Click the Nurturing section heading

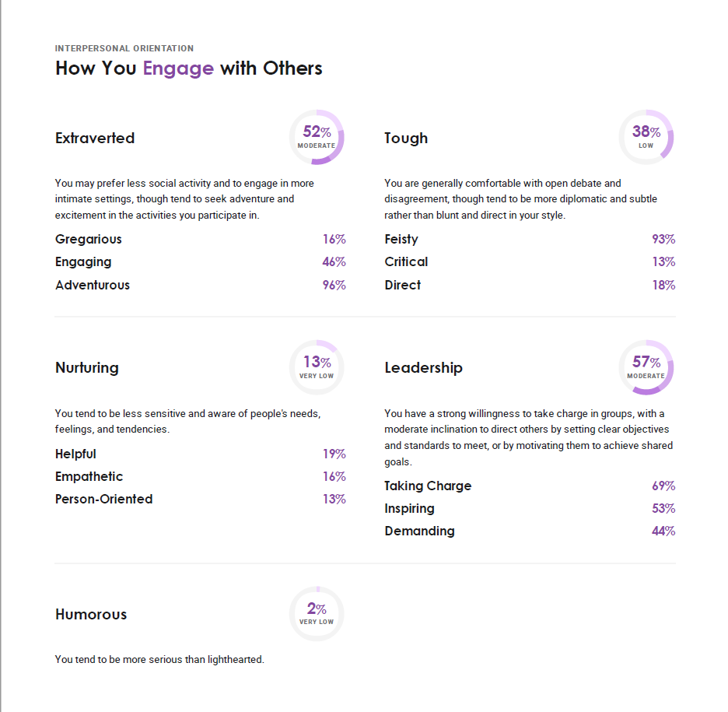(x=87, y=368)
